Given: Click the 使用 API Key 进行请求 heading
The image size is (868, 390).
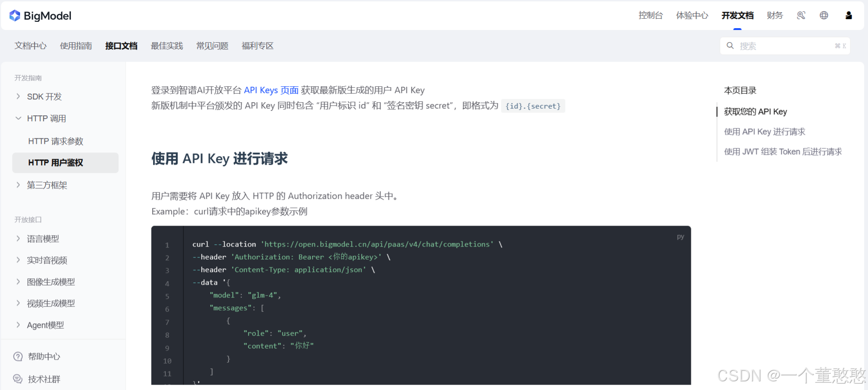Looking at the screenshot, I should 219,159.
